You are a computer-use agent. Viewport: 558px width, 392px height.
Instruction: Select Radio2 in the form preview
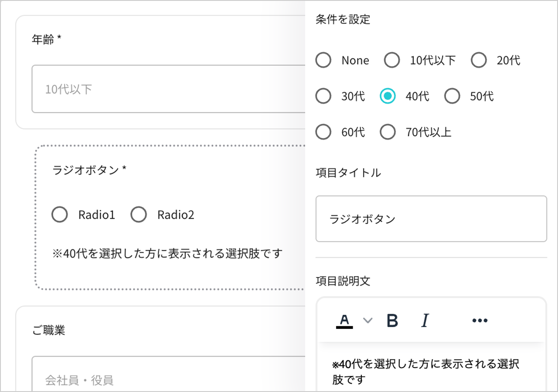[139, 214]
